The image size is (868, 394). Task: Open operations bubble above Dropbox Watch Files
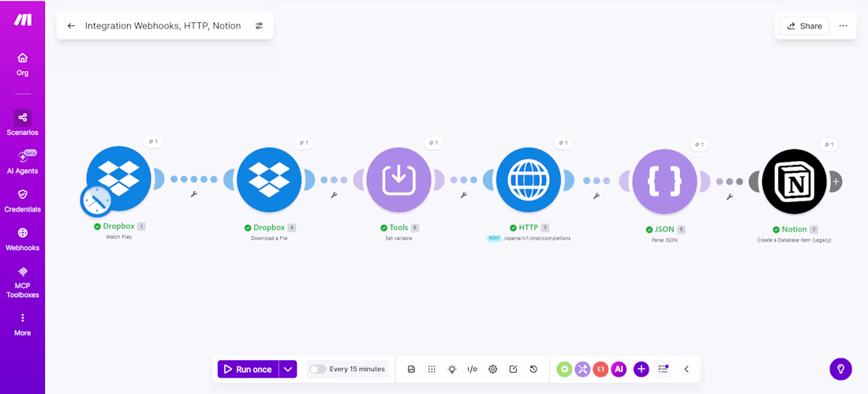click(x=152, y=141)
